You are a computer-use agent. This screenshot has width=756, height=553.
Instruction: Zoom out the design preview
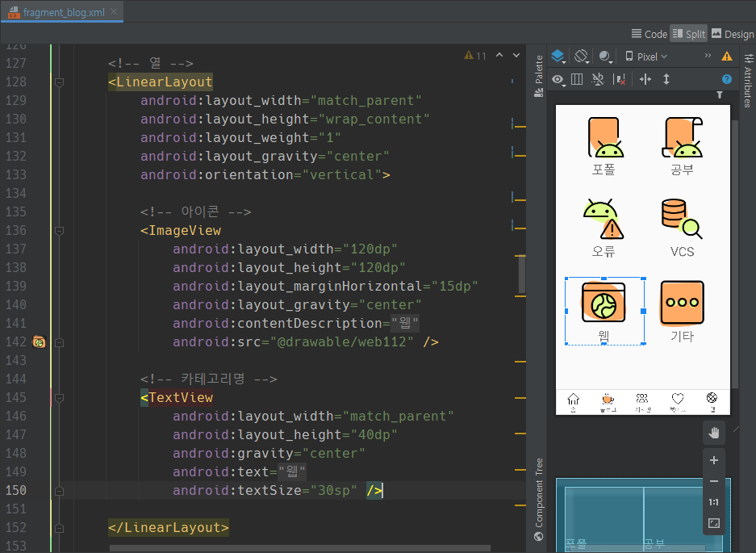coord(714,481)
